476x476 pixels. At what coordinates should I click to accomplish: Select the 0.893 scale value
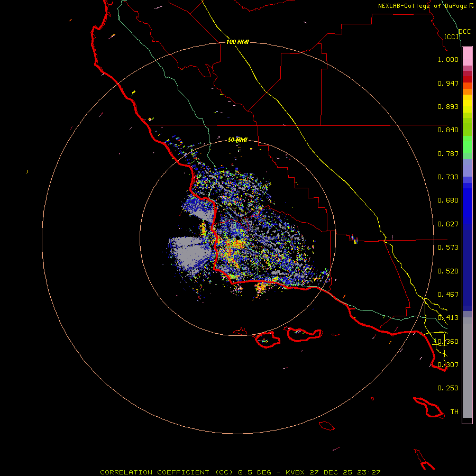(448, 106)
